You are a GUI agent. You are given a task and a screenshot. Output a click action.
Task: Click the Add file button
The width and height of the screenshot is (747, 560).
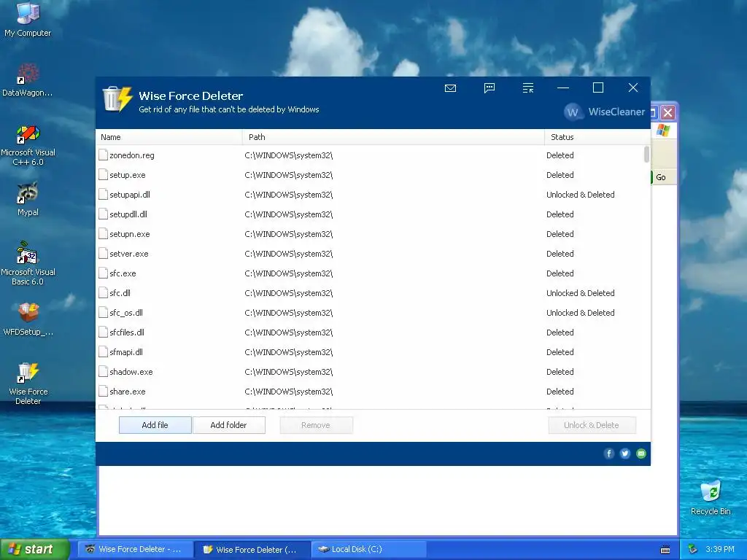click(155, 425)
